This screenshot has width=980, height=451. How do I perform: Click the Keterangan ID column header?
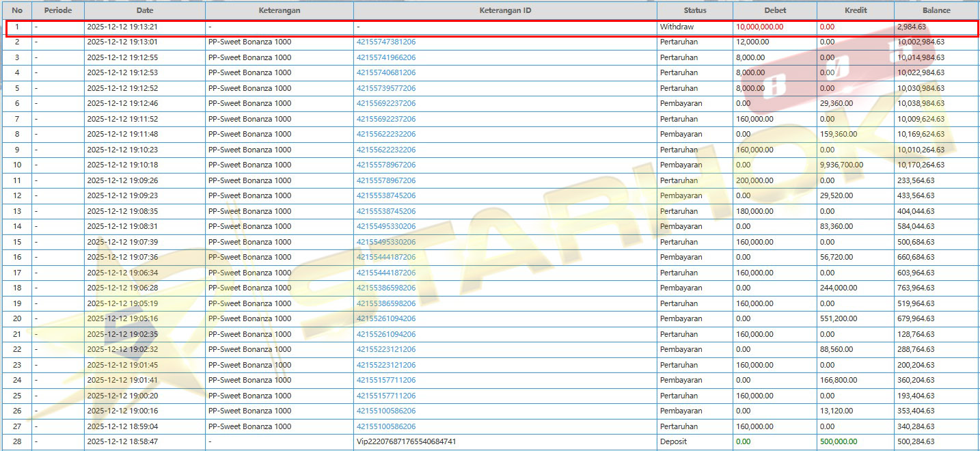coord(504,10)
